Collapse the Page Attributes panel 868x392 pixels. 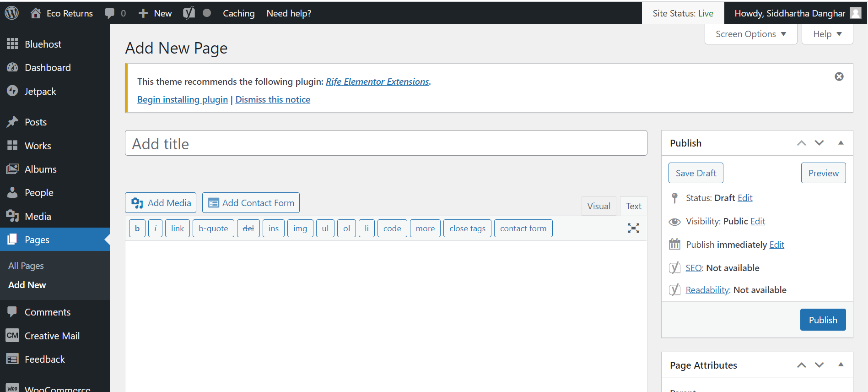point(841,365)
